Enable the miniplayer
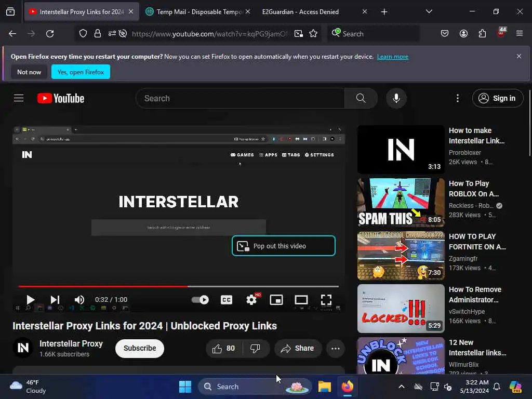532x399 pixels. (276, 300)
